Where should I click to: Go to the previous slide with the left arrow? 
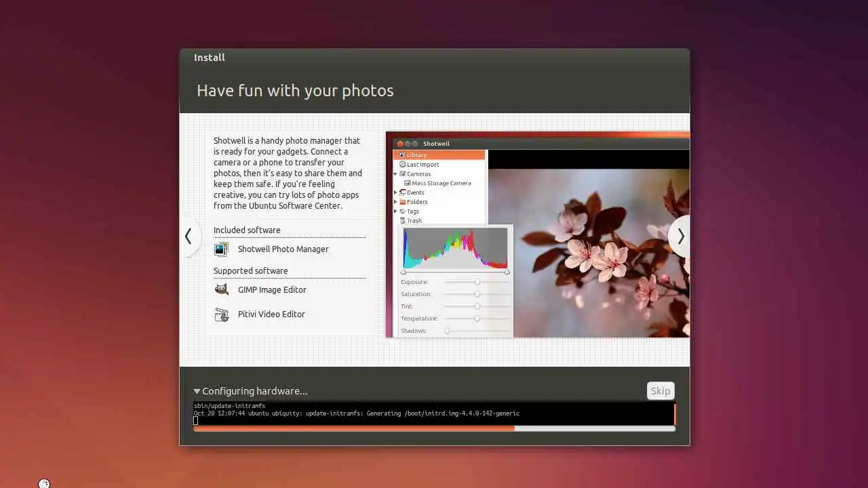189,236
